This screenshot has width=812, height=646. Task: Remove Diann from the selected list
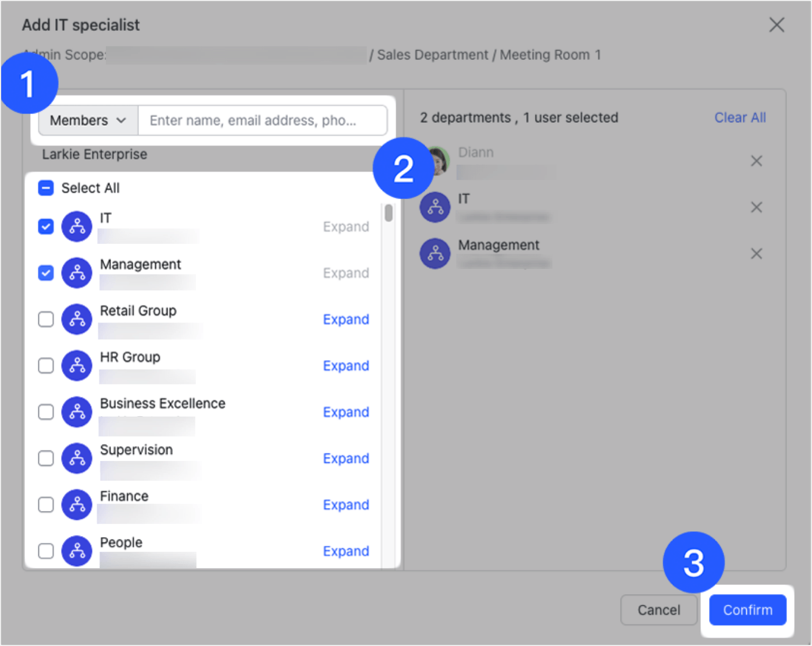(756, 161)
